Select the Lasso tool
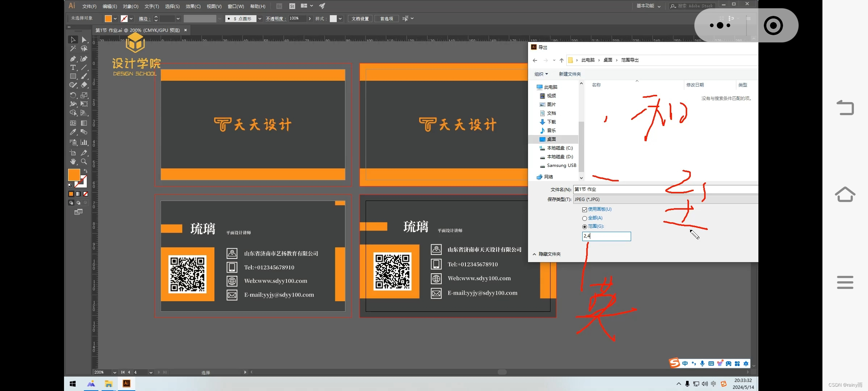This screenshot has width=868, height=391. [x=84, y=49]
